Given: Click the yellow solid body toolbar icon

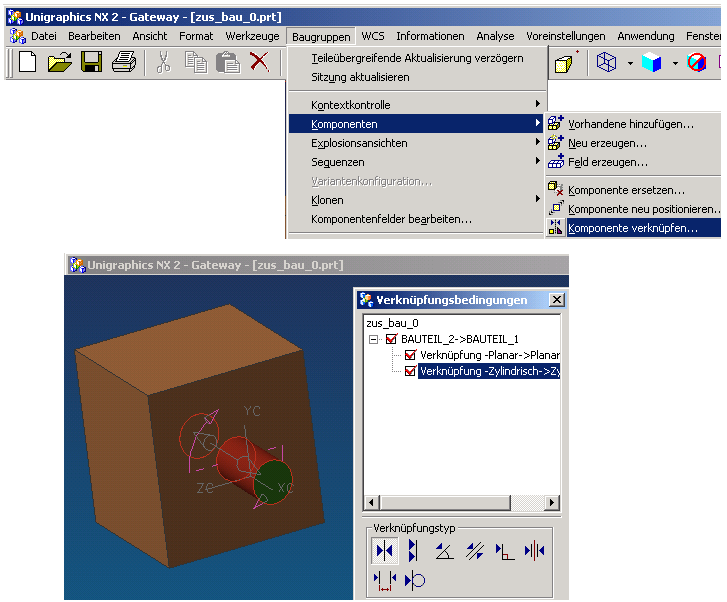Looking at the screenshot, I should (x=565, y=63).
